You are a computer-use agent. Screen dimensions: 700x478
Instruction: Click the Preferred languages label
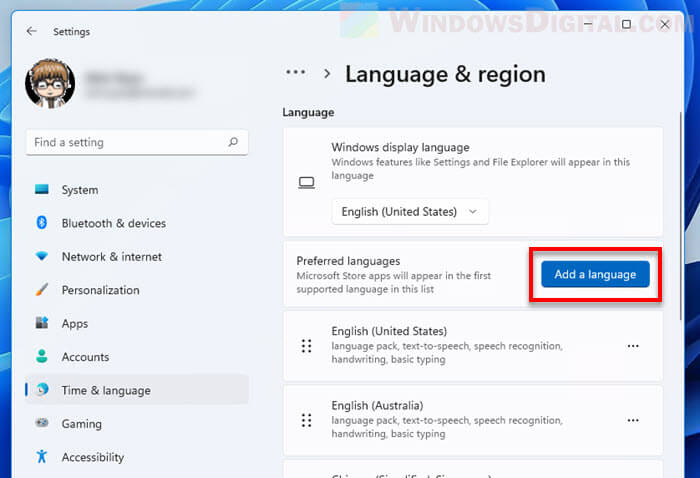coord(348,261)
